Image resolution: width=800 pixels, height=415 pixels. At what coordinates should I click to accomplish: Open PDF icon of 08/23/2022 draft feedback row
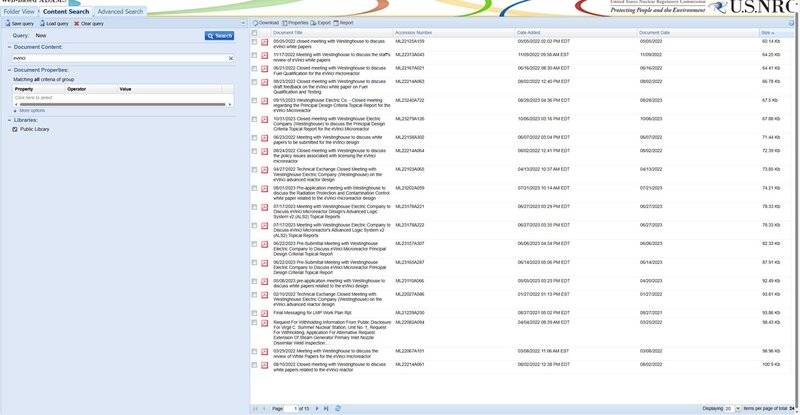tap(265, 83)
